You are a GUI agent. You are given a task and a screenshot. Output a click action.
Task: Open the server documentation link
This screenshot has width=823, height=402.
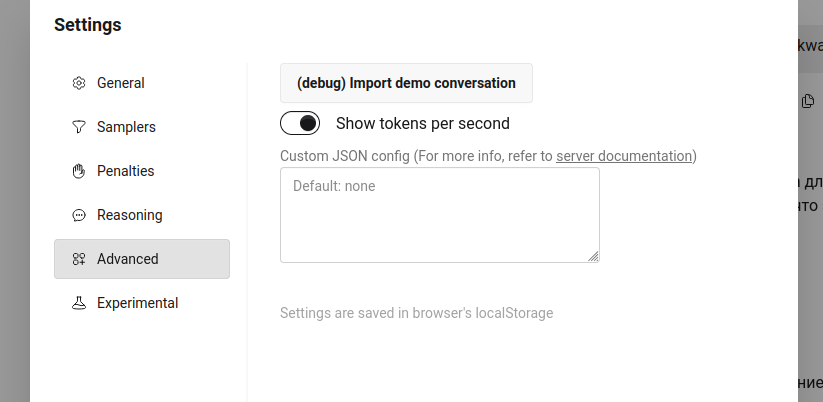coord(624,156)
